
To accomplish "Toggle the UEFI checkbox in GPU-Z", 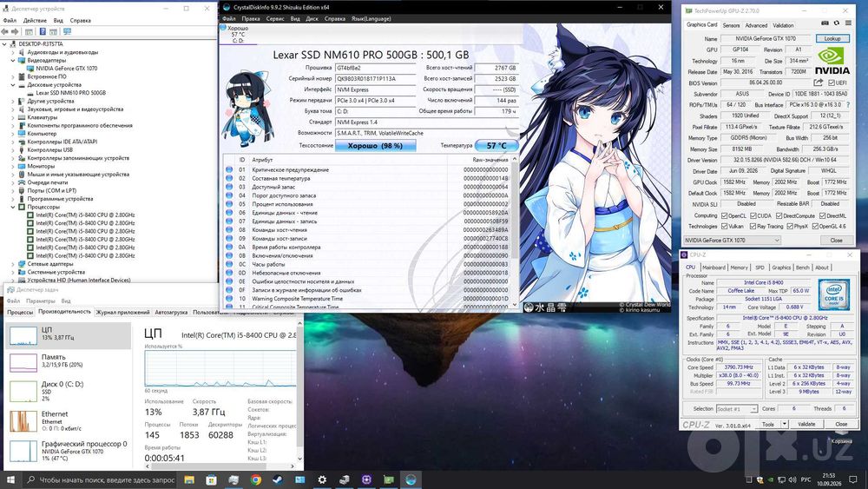I will [832, 83].
